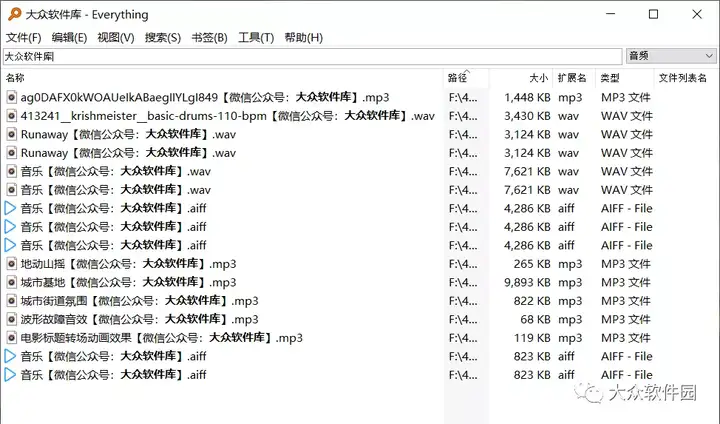Click the MP3 文件 type of 地动山摇 row
Image resolution: width=720 pixels, height=424 pixels.
tap(626, 264)
